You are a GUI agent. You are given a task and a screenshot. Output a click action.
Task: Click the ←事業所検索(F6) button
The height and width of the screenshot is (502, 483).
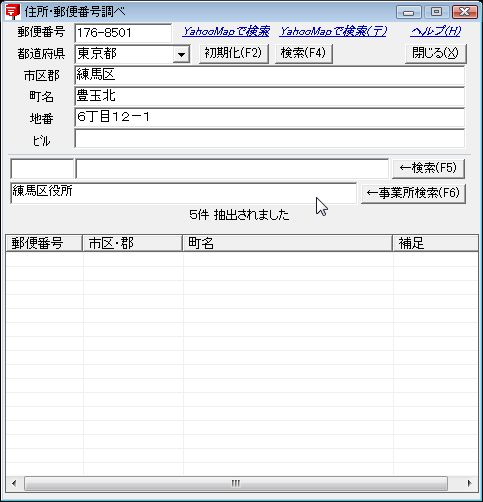pyautogui.click(x=413, y=193)
